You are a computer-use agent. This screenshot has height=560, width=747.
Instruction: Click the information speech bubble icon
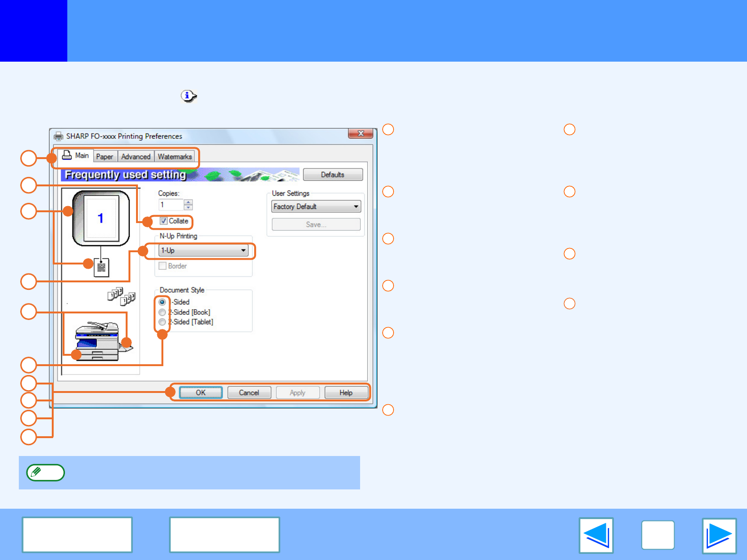188,96
